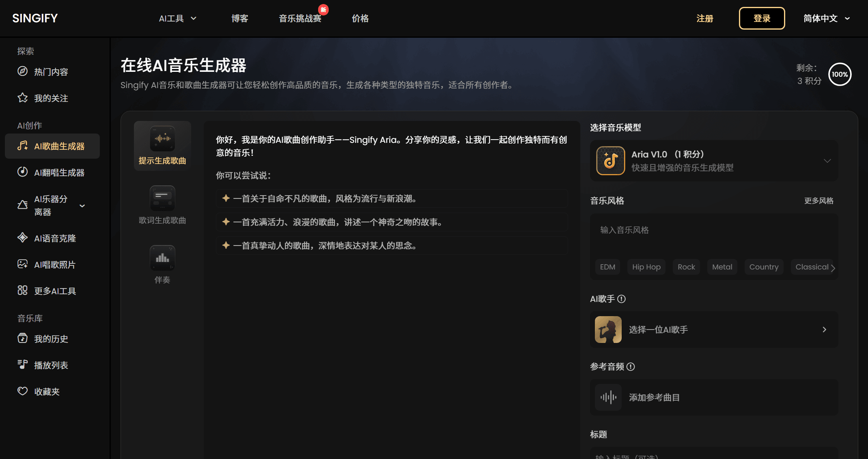Viewport: 868px width, 459px height.
Task: Go to the 价格 page
Action: [x=360, y=18]
